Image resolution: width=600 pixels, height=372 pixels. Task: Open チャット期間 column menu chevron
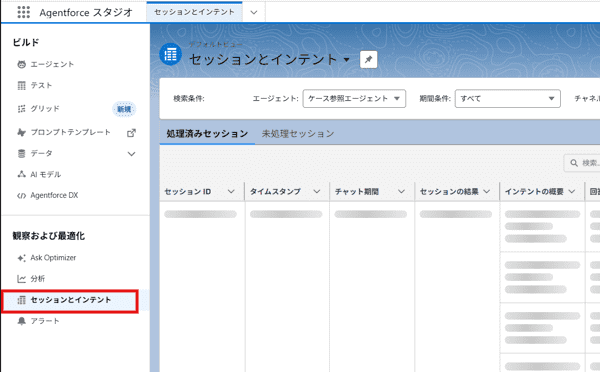(x=401, y=191)
